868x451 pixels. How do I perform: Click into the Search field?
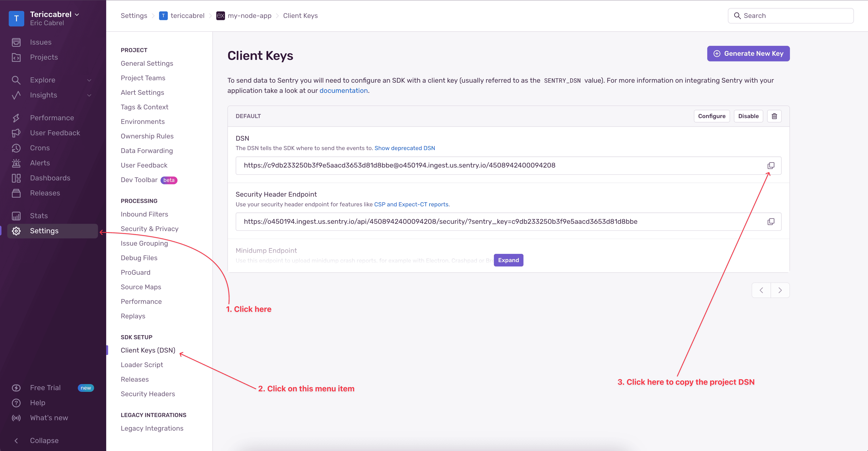(x=790, y=16)
